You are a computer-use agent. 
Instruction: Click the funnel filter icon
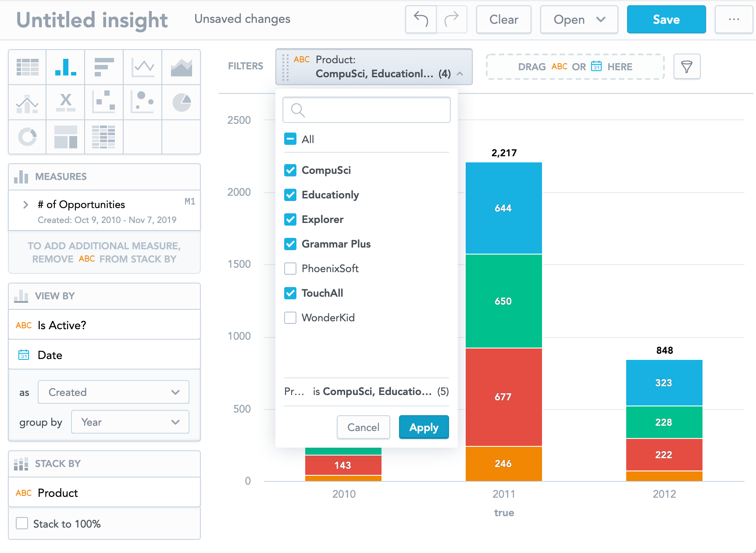click(687, 67)
